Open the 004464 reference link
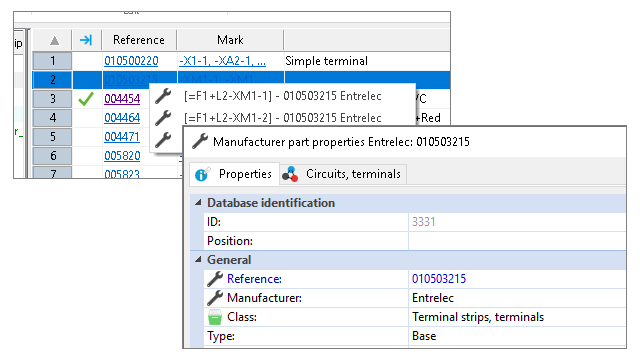 pos(122,118)
